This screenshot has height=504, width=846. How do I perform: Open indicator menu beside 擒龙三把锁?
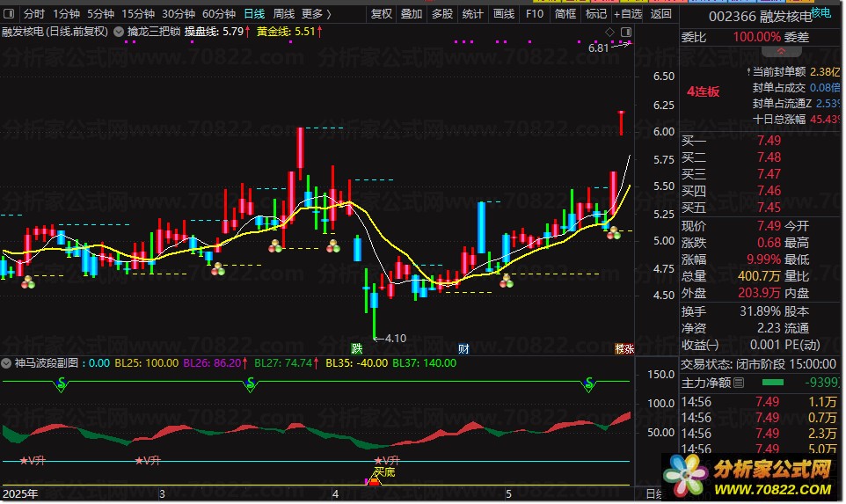[x=118, y=32]
